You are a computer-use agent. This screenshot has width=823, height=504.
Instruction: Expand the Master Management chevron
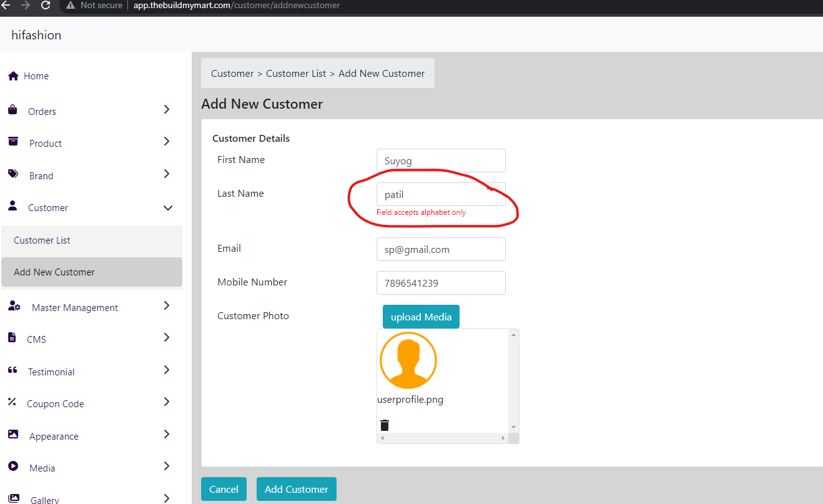167,305
